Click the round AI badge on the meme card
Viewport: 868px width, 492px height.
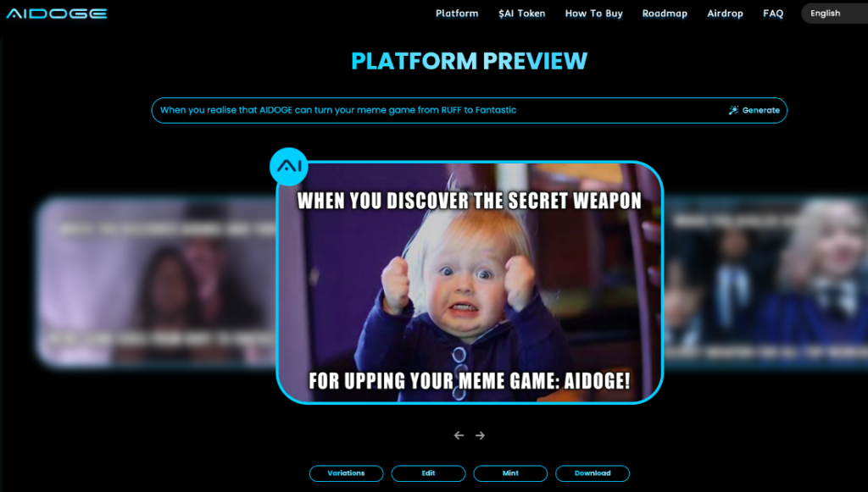288,166
